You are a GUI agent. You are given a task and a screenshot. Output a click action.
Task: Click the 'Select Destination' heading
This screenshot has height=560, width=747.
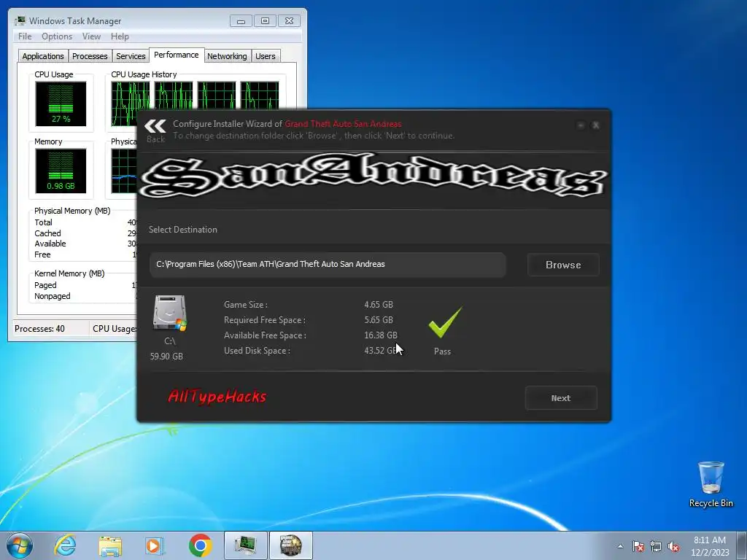click(x=183, y=230)
